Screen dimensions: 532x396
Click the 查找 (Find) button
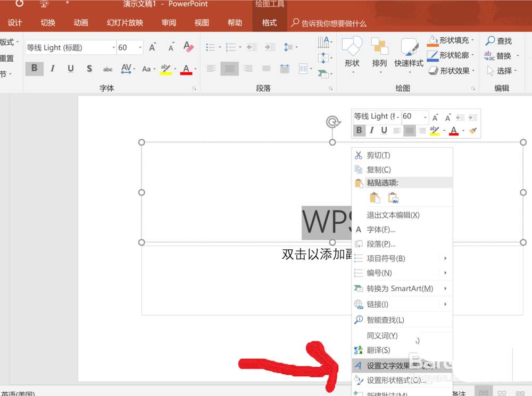tap(498, 41)
